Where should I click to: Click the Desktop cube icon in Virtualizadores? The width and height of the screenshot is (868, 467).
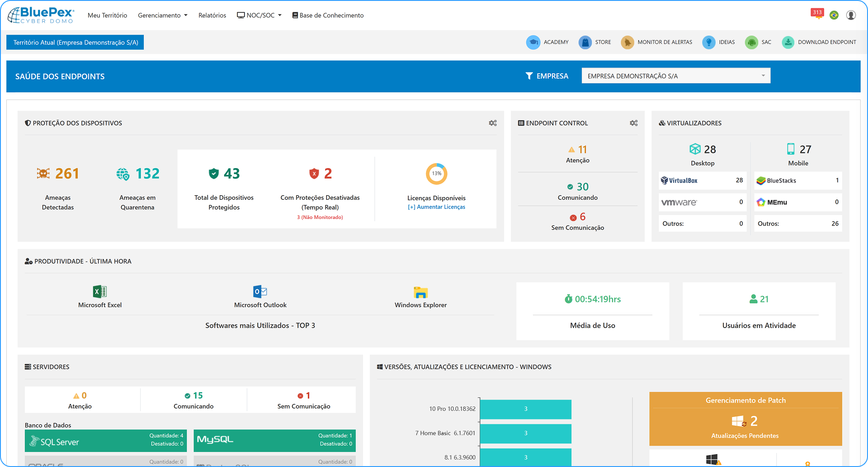pyautogui.click(x=695, y=149)
